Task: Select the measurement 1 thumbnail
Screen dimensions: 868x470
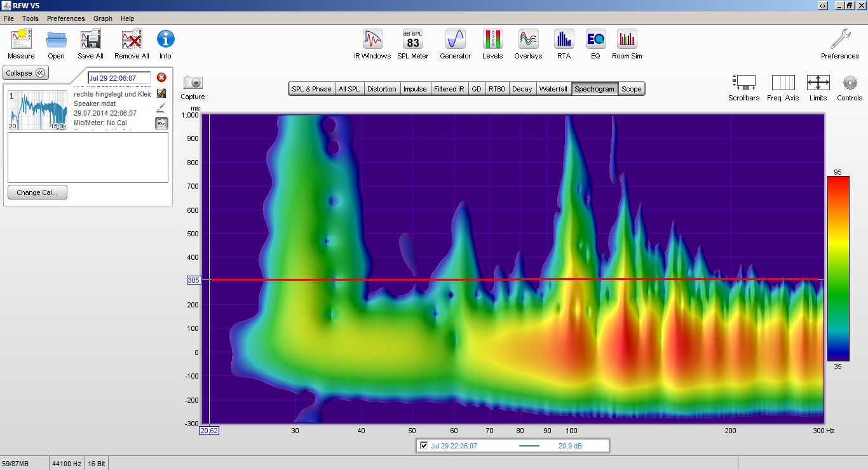Action: (37, 110)
